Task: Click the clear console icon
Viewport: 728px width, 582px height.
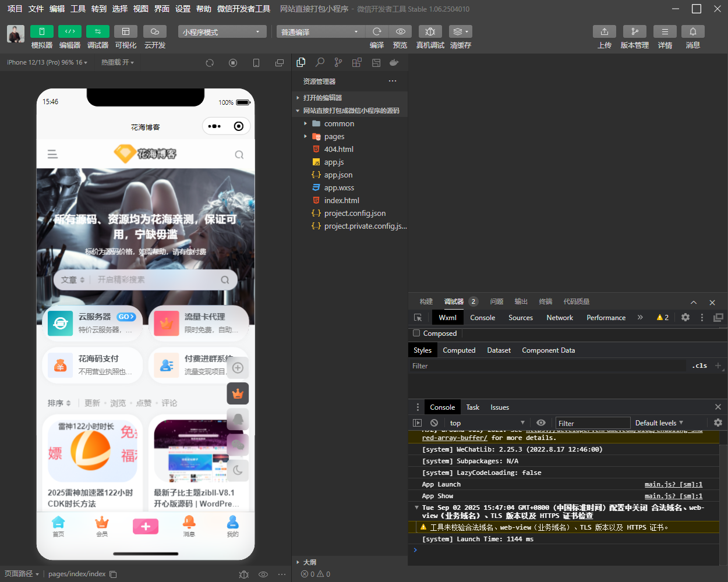Action: point(434,423)
